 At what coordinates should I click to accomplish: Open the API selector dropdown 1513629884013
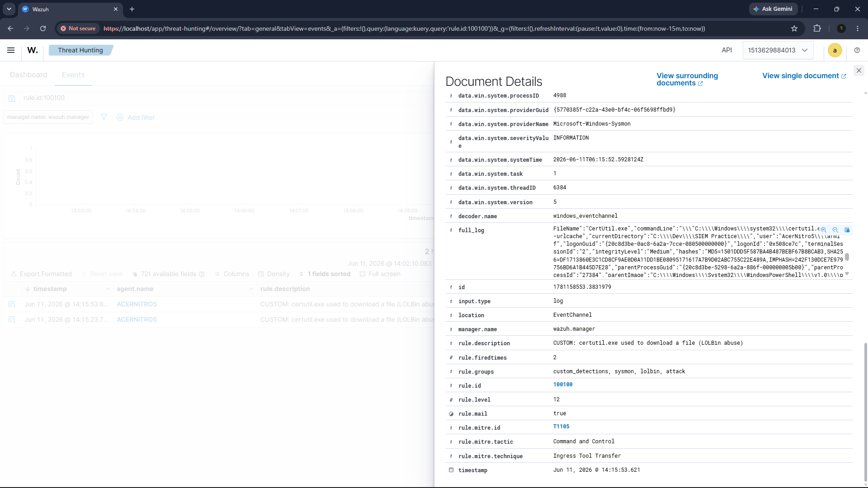click(778, 50)
